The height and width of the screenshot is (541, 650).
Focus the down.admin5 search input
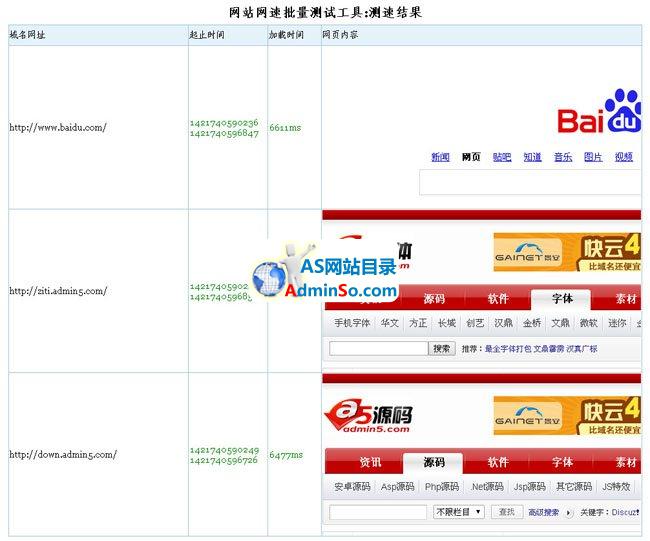click(378, 512)
